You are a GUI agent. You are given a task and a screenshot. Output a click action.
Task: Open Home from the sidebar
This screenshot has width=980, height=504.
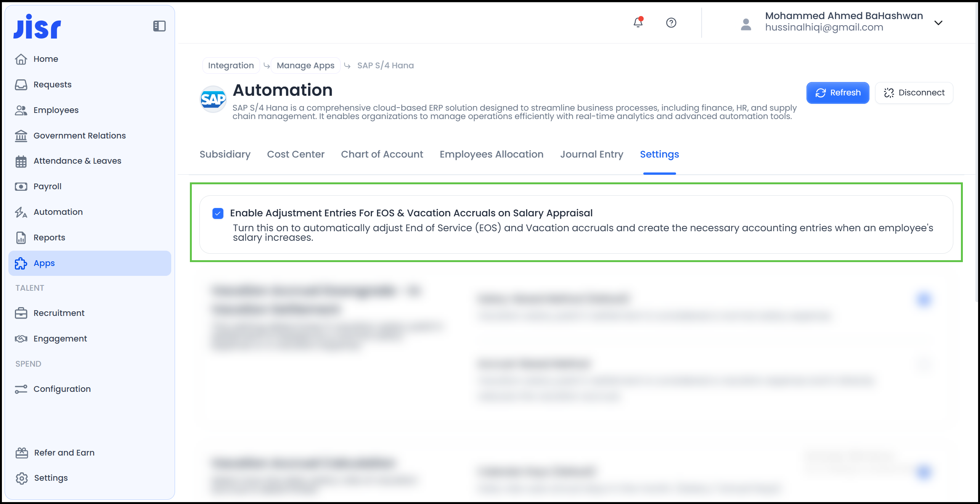[46, 59]
